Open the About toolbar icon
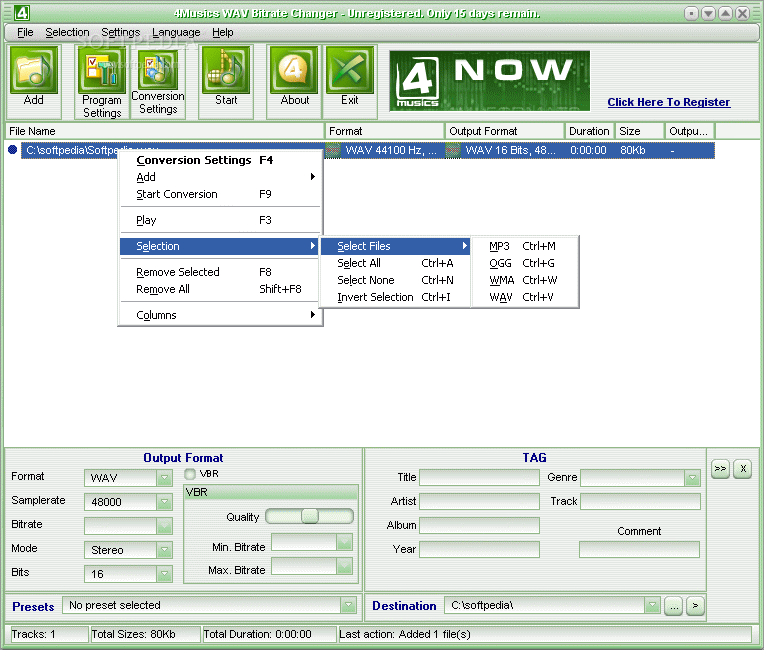This screenshot has height=650, width=764. point(294,70)
